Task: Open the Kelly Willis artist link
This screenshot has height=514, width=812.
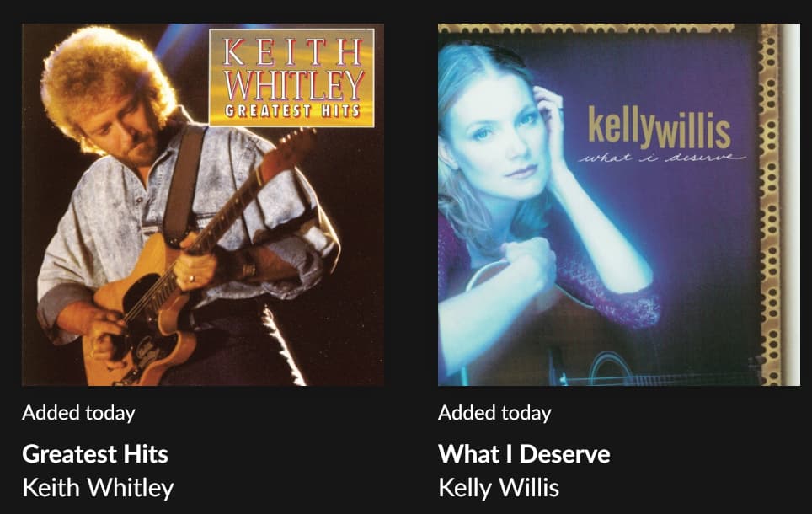Action: (x=499, y=488)
